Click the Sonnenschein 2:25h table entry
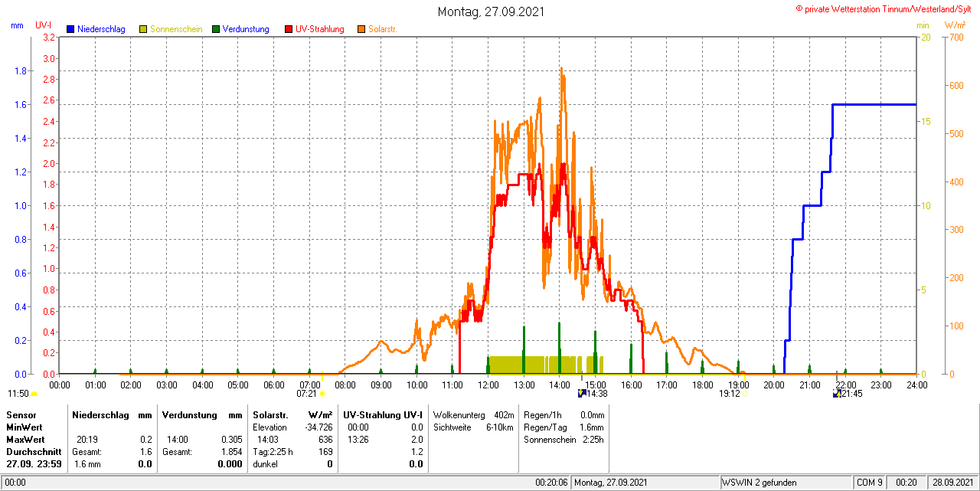The image size is (980, 491). tap(563, 439)
